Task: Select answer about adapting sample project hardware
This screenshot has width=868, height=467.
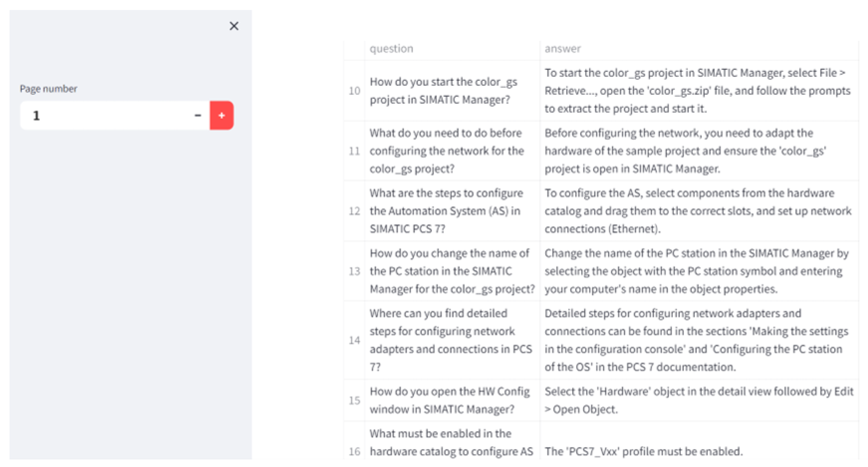Action: [x=685, y=151]
